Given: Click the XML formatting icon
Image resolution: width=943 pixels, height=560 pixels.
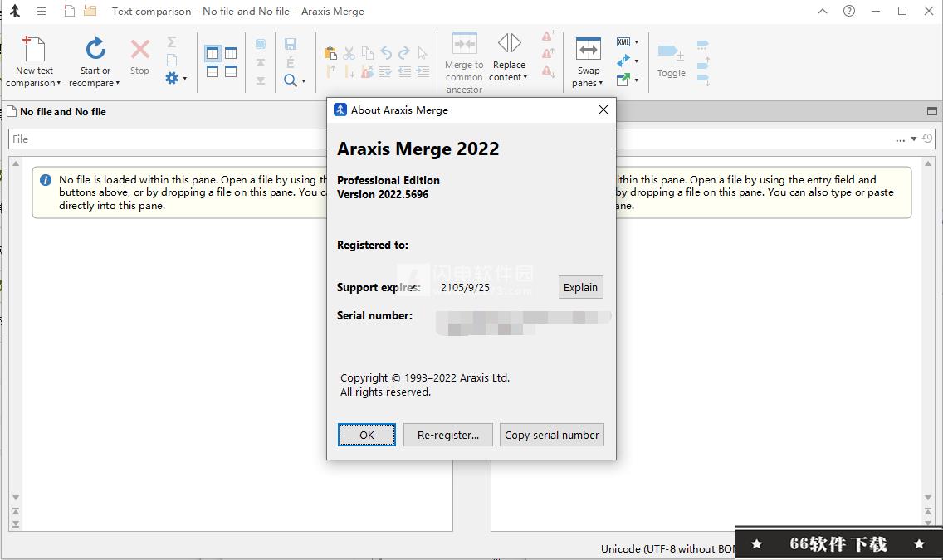Looking at the screenshot, I should 623,42.
